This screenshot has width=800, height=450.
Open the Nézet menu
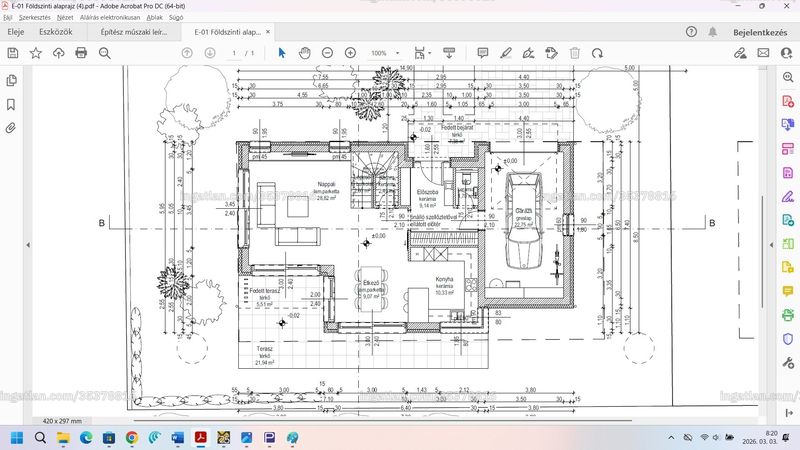pos(65,17)
